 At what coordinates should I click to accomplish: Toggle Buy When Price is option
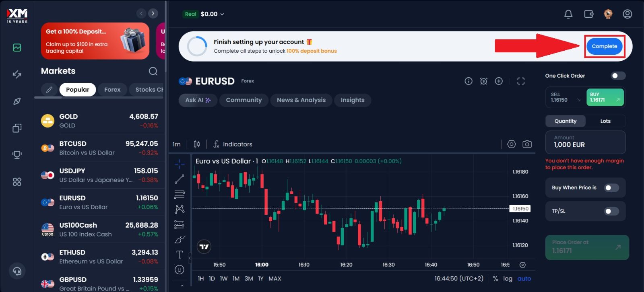click(611, 188)
